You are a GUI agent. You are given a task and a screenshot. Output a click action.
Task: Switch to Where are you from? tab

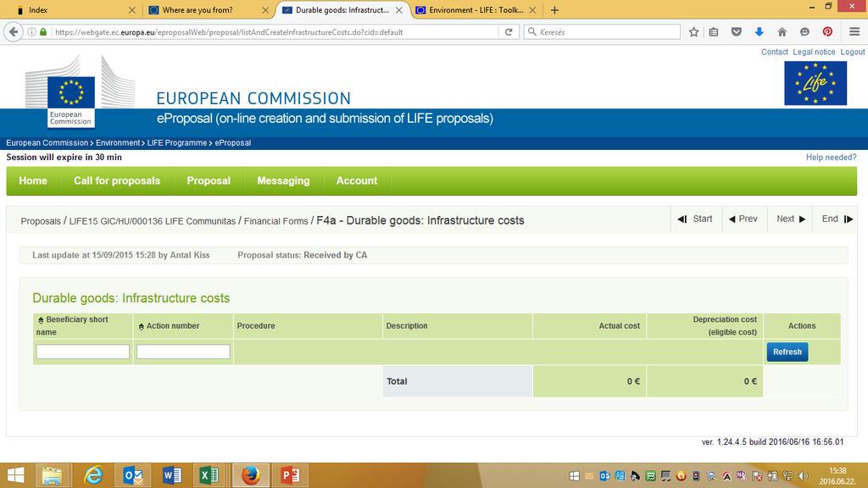[209, 10]
